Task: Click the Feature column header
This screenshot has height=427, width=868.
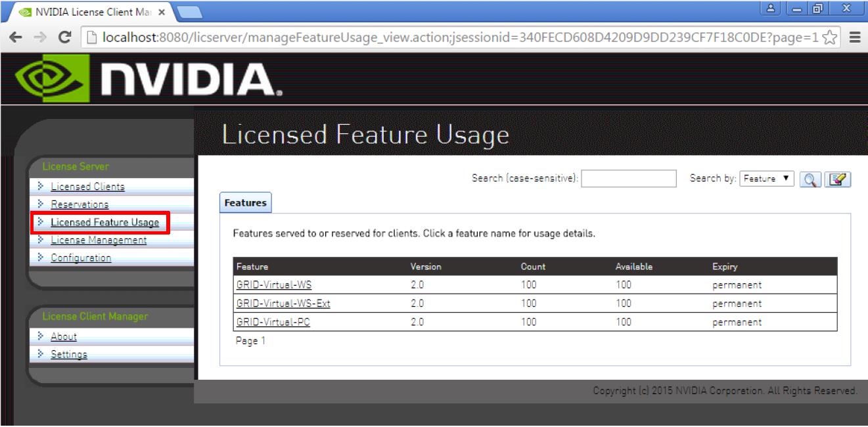Action: [252, 267]
